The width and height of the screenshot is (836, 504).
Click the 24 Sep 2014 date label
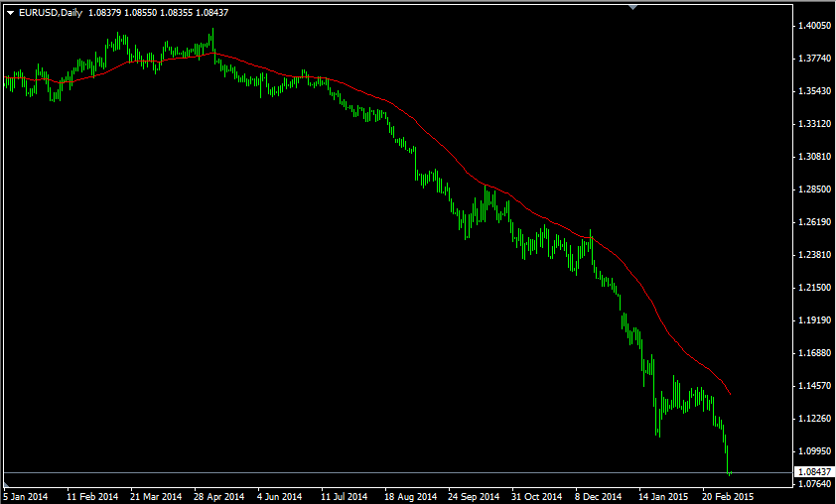[x=474, y=496]
